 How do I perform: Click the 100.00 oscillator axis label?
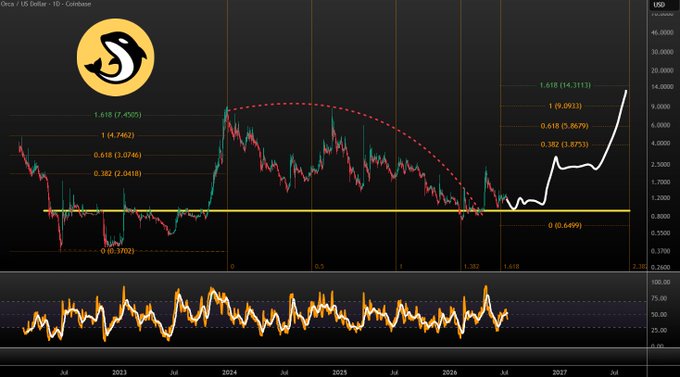coord(660,282)
